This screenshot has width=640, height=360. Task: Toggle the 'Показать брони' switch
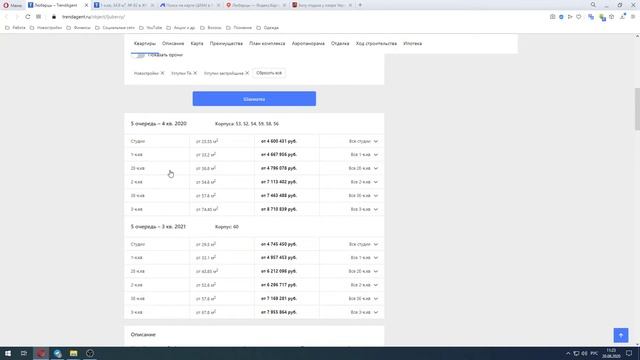click(138, 55)
